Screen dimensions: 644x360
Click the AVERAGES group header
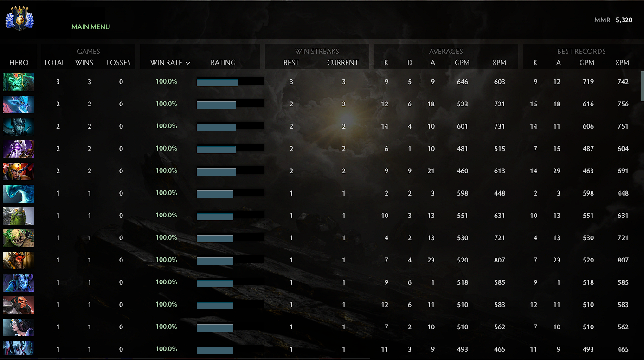coord(446,52)
